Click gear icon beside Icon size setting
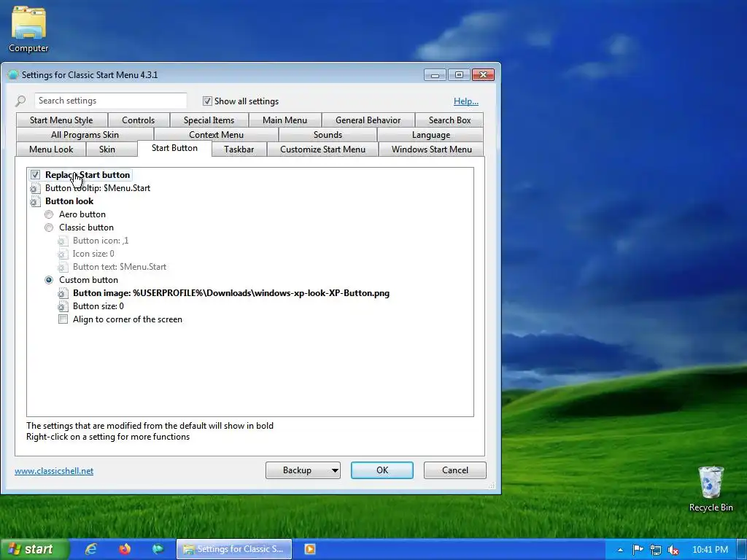Viewport: 747px width, 560px height. point(63,254)
